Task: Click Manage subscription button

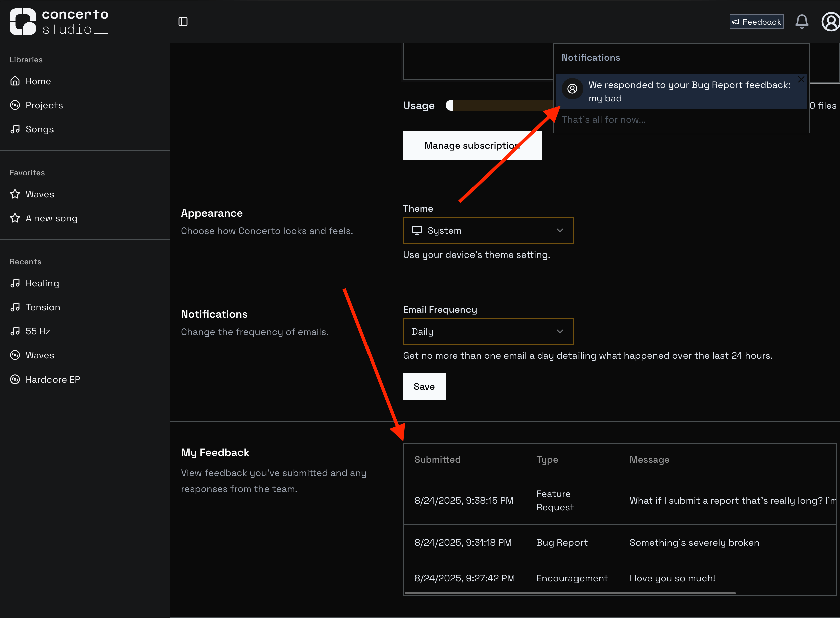Action: (472, 145)
